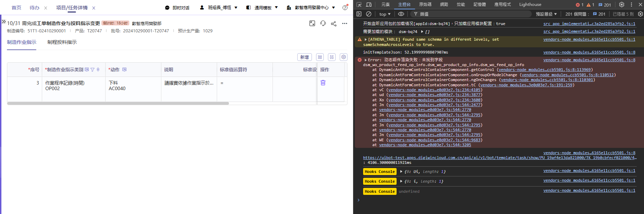
Task: Click the warning count badge in DevTools
Action: 590,5
